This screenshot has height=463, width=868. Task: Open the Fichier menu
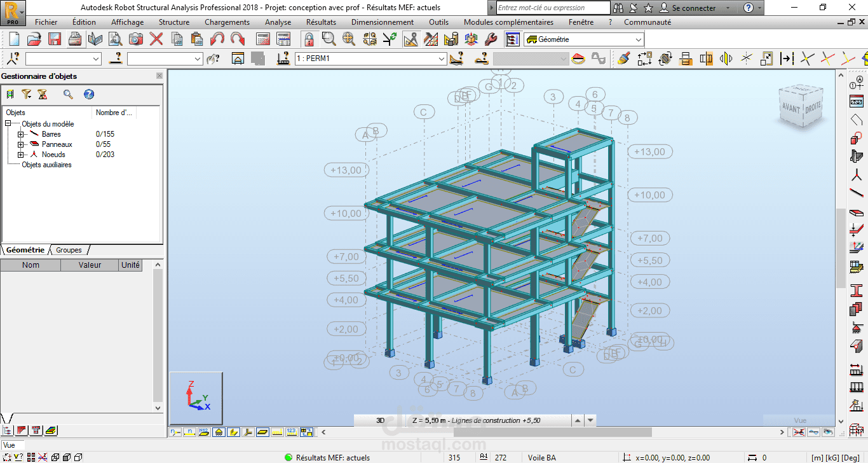pos(46,22)
